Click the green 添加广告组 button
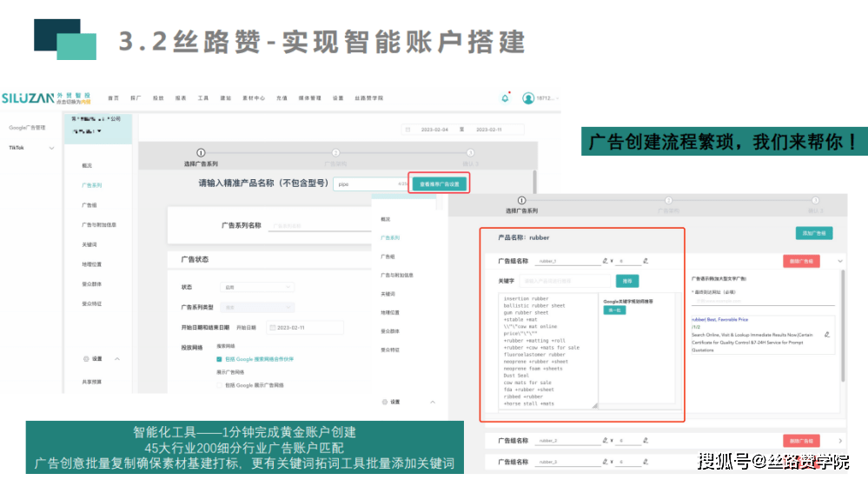 (x=813, y=233)
